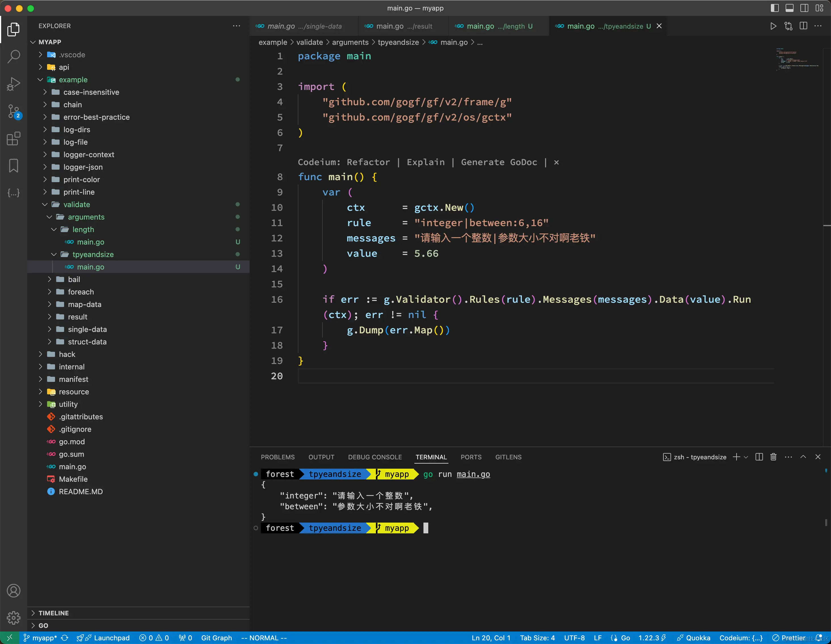Click Codeium Refactor code lens

click(368, 163)
